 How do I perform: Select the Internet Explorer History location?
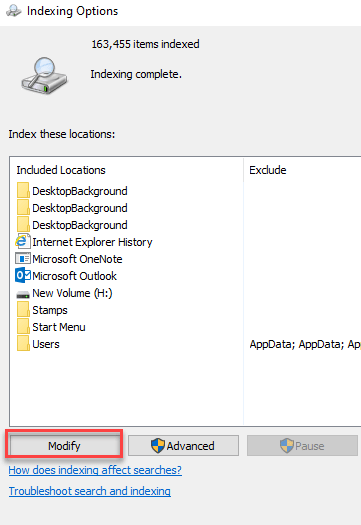tap(84, 242)
